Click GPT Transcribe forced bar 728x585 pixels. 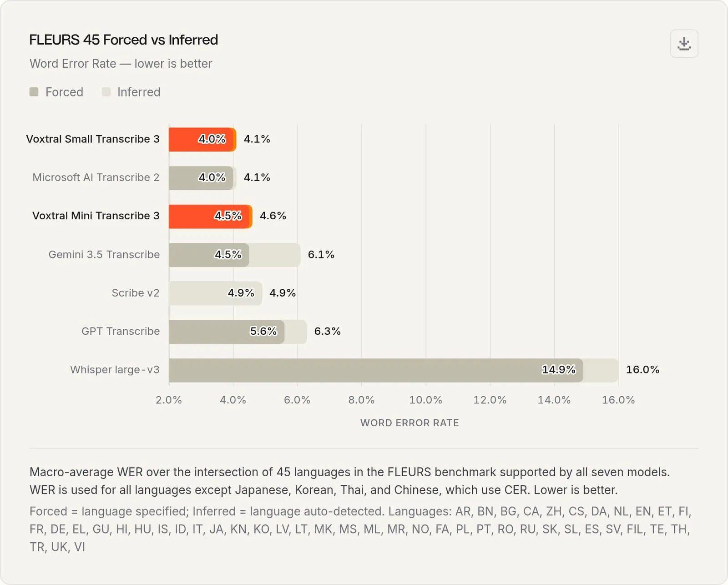(227, 332)
